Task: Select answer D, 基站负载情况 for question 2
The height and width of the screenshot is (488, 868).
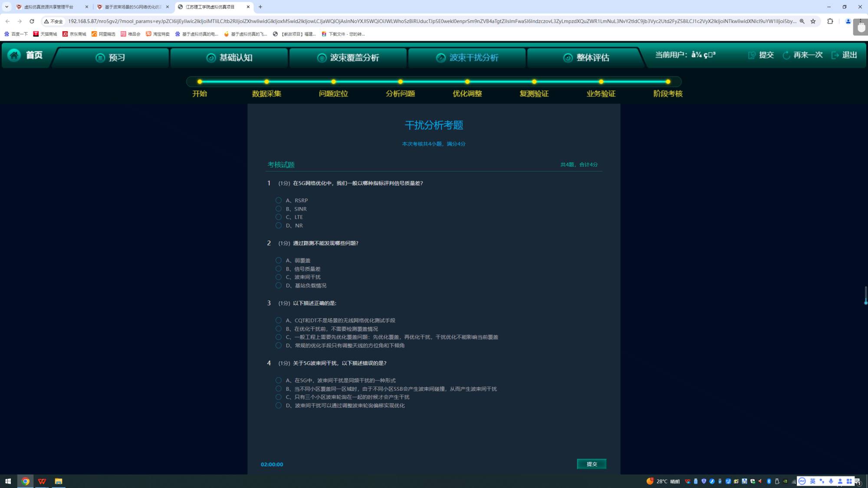Action: point(279,286)
